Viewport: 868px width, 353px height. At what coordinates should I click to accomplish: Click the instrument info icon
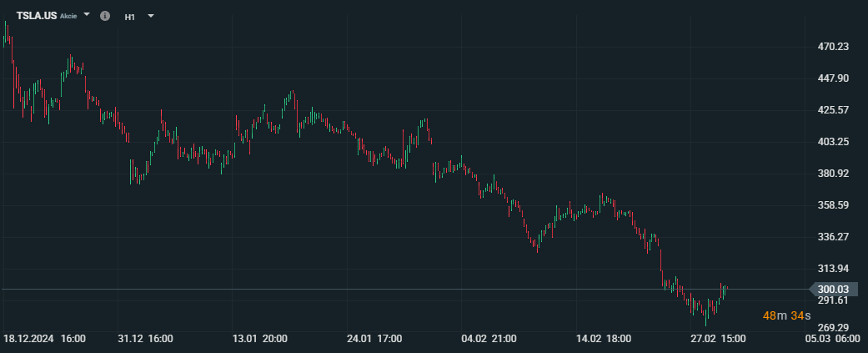104,16
